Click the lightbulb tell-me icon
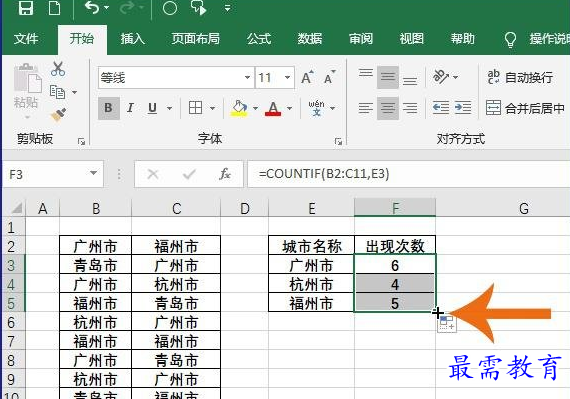Image resolution: width=570 pixels, height=399 pixels. [510, 39]
